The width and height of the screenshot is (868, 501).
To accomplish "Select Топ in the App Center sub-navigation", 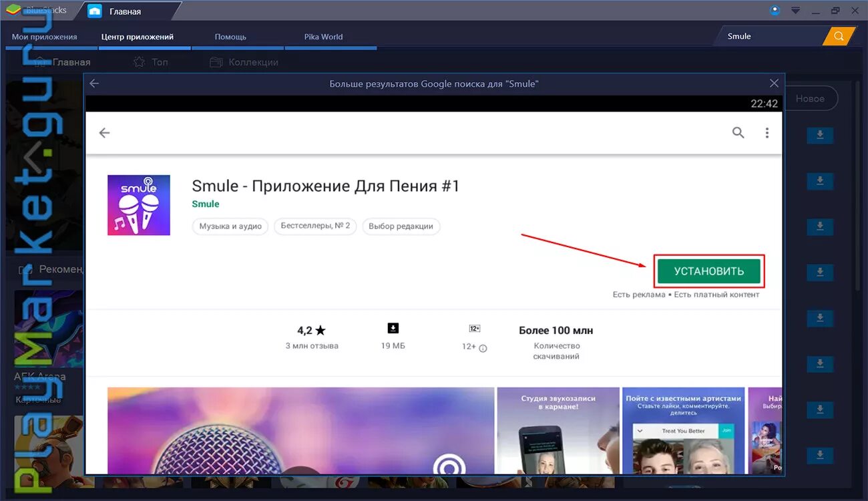I will (151, 62).
